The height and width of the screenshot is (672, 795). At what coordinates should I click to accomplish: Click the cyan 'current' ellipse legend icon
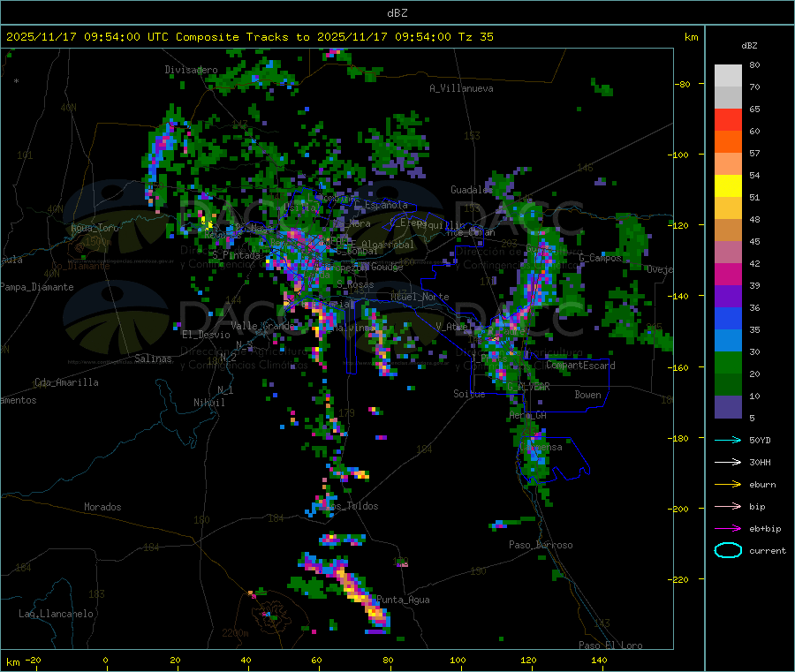(x=728, y=550)
